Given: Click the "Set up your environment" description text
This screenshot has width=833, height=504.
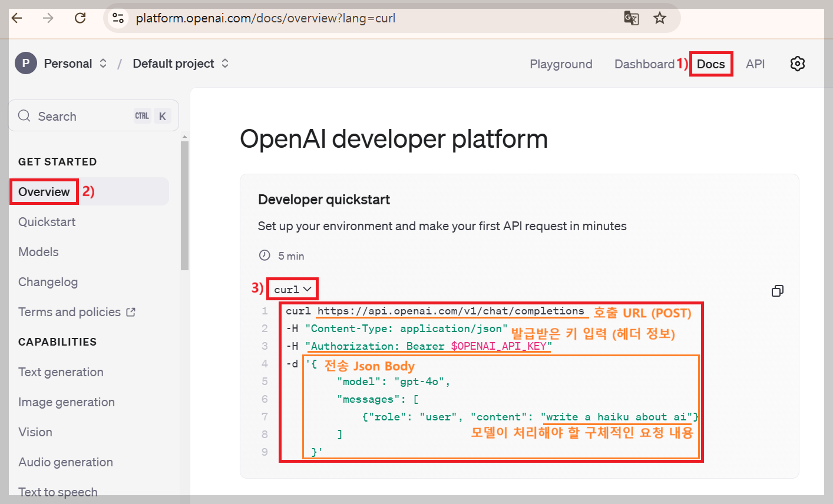Looking at the screenshot, I should coord(442,226).
